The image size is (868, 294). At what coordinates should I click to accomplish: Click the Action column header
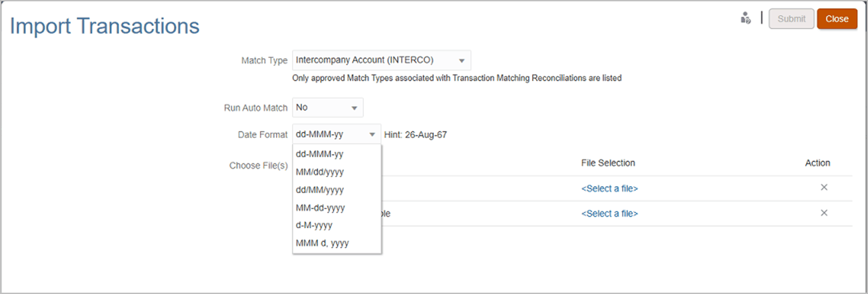817,163
